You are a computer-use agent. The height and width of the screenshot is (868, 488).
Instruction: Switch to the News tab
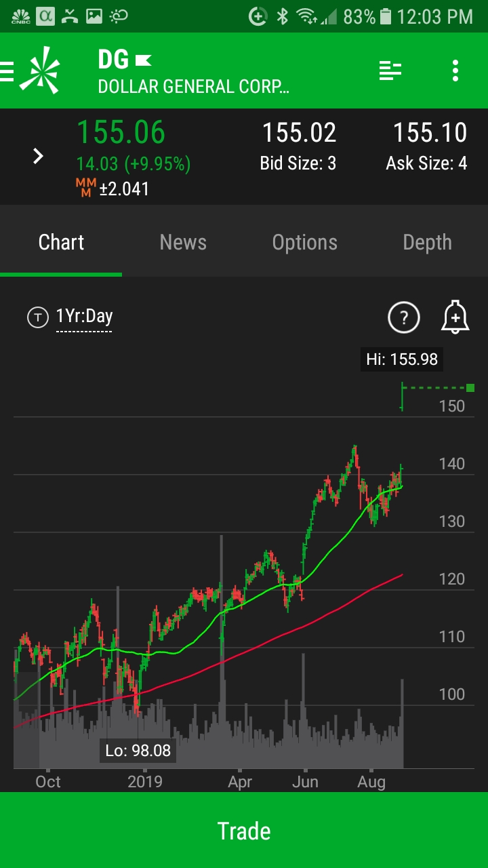183,243
